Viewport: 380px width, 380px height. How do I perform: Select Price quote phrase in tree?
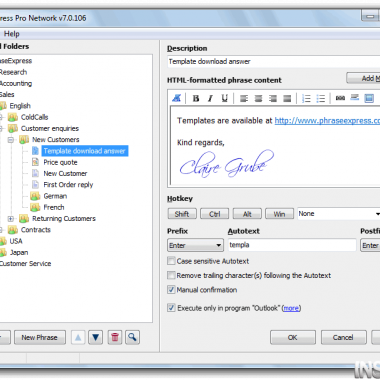[x=60, y=162]
